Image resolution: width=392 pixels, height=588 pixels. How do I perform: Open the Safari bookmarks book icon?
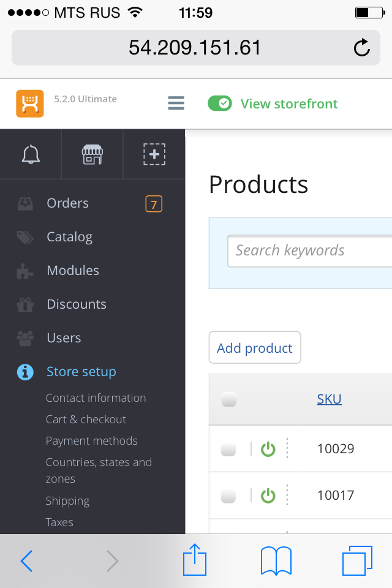(x=276, y=560)
